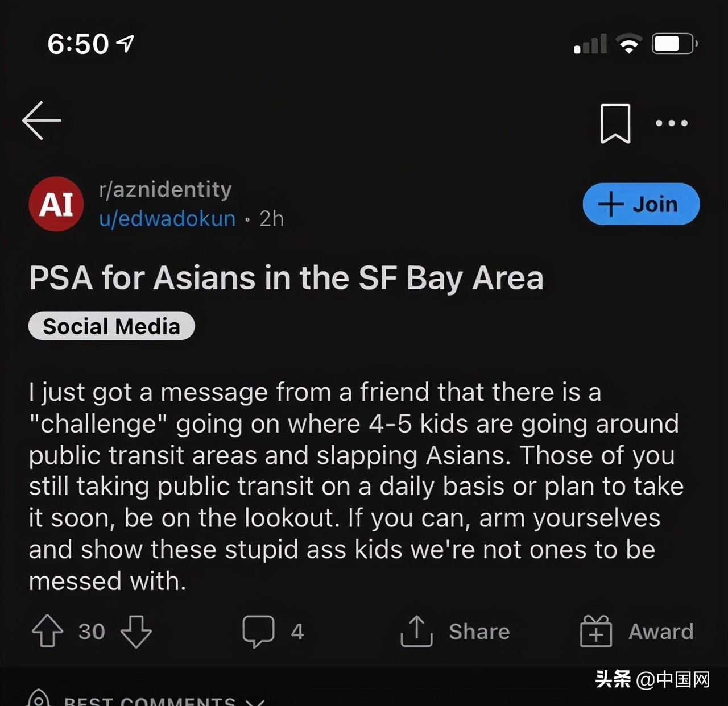728x706 pixels.
Task: Tap the battery indicator in status bar
Action: (x=675, y=44)
